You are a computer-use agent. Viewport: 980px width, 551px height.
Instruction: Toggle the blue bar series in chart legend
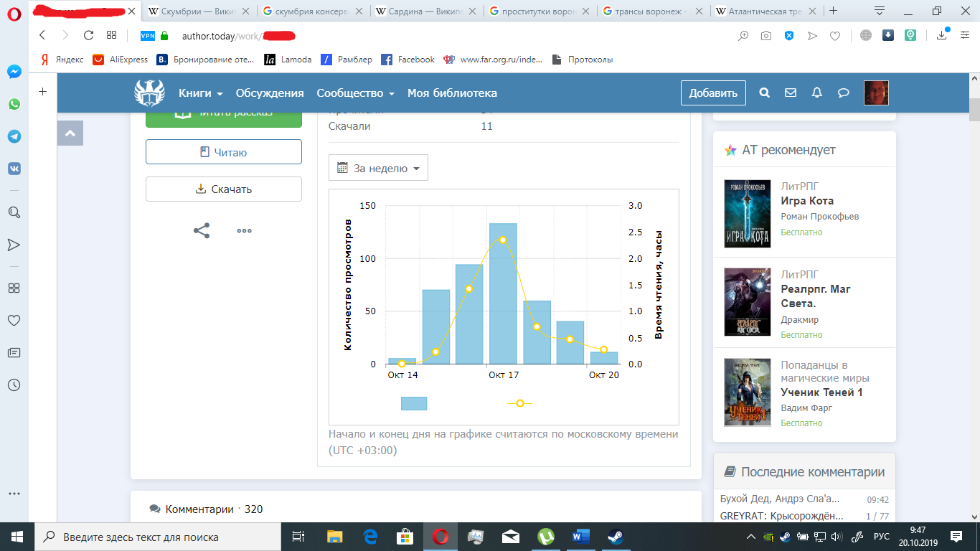click(414, 403)
